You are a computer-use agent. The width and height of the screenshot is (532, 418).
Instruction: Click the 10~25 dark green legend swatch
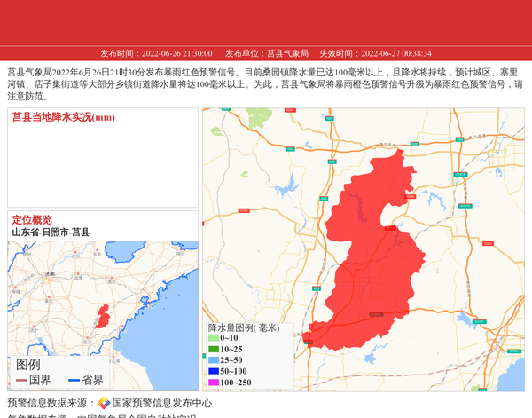click(214, 350)
